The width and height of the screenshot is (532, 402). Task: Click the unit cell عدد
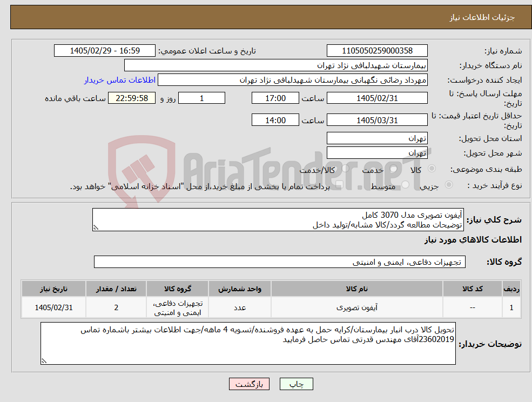pos(240,307)
